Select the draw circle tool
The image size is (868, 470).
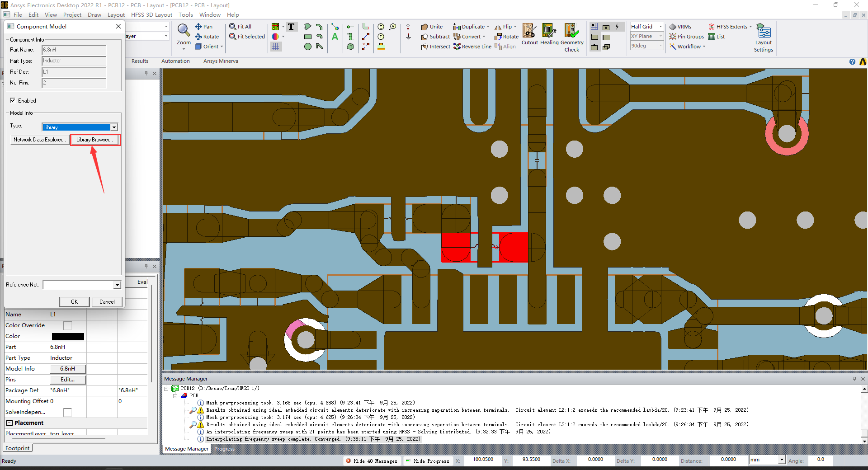click(x=308, y=47)
